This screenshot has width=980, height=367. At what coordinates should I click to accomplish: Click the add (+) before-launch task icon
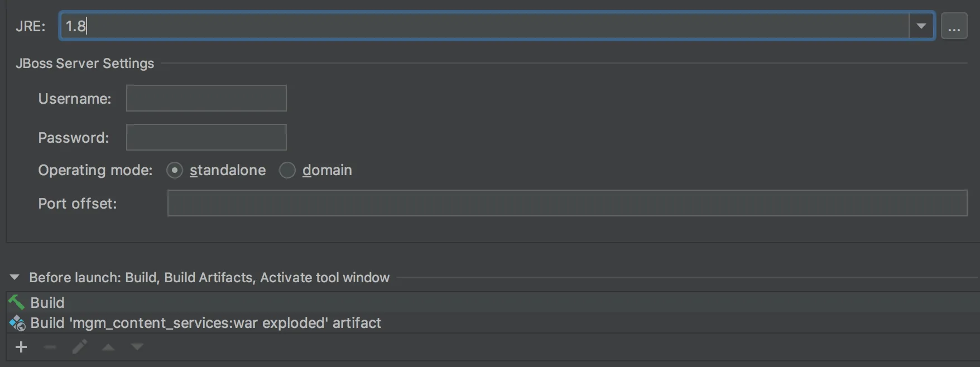[x=21, y=347]
